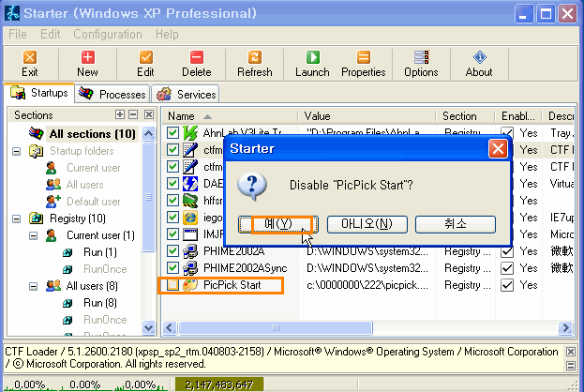Image resolution: width=584 pixels, height=392 pixels.
Task: Sort the list by the Name column header
Action: (x=230, y=116)
